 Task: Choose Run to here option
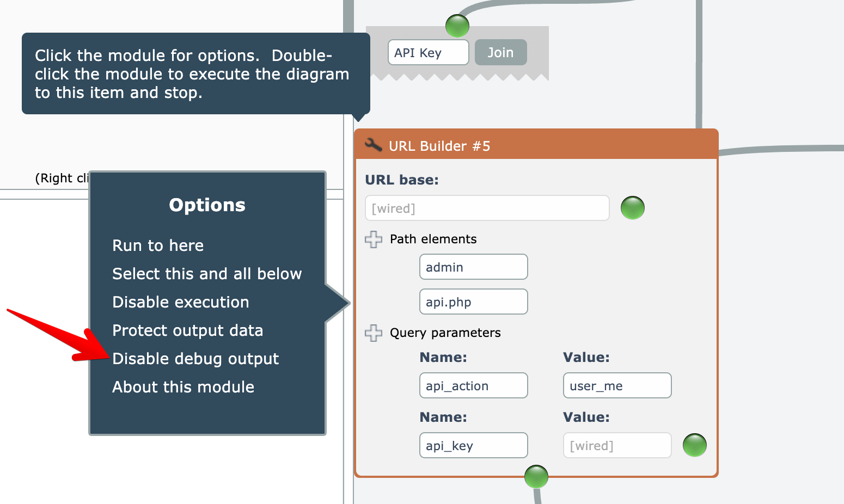click(x=158, y=245)
